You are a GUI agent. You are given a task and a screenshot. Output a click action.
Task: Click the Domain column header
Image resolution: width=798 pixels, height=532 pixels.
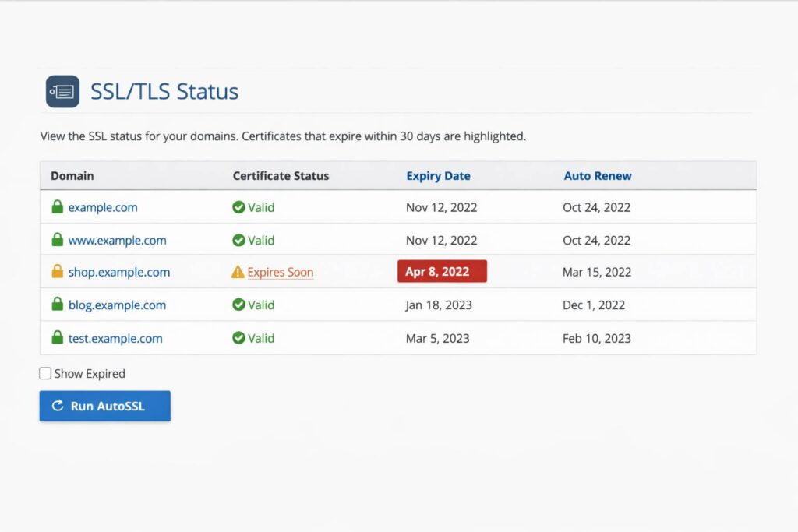[72, 176]
